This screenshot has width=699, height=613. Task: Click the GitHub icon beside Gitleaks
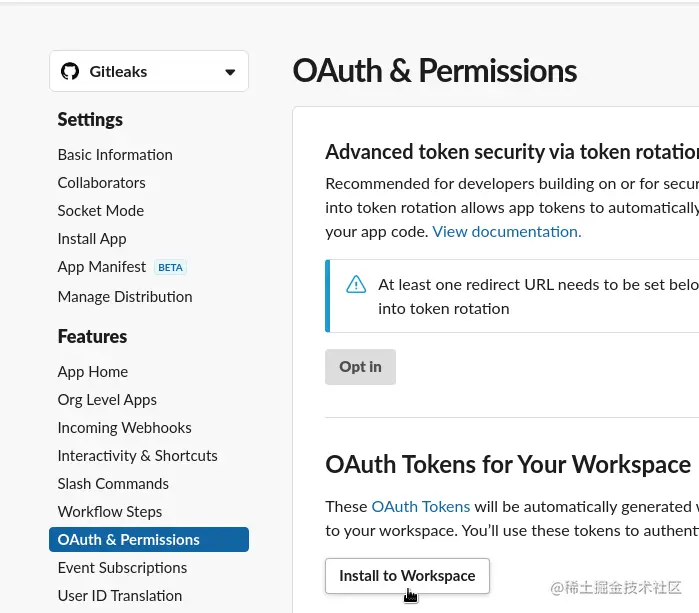click(70, 72)
